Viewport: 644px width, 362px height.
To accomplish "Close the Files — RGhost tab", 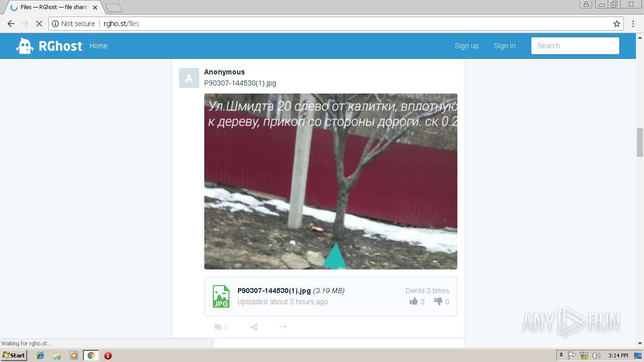I will (95, 8).
